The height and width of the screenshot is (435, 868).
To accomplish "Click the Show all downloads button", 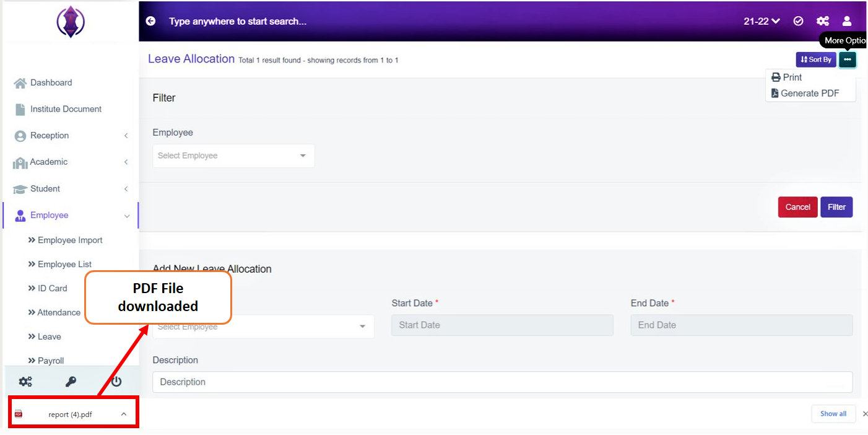I will pyautogui.click(x=833, y=414).
